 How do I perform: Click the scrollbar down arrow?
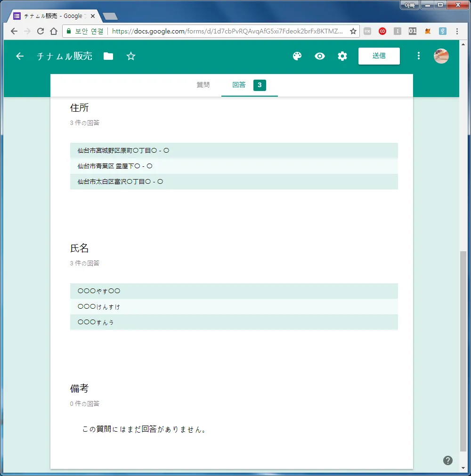[463, 468]
